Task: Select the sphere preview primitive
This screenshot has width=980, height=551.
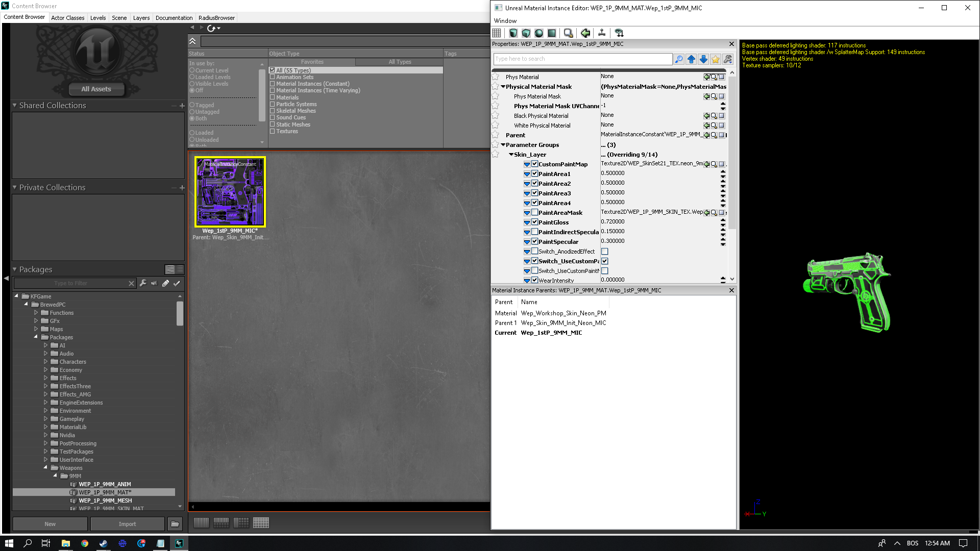Action: (539, 33)
